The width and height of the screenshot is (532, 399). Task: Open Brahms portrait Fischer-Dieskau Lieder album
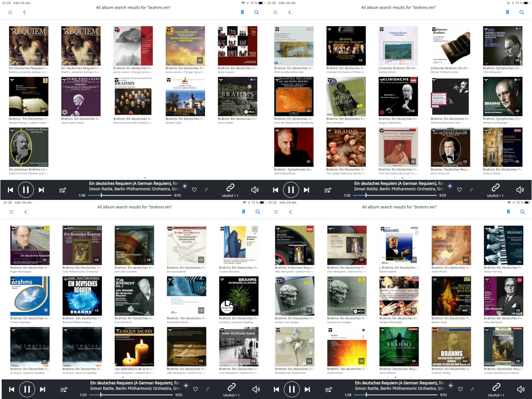click(x=29, y=147)
